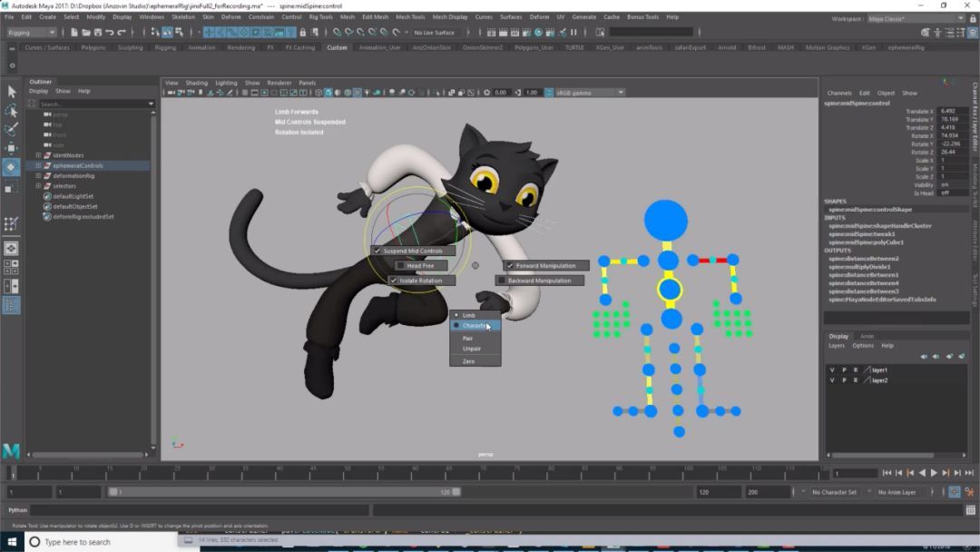Open the sRGB gamma dropdown
Screen dimensions: 980x552
coord(590,93)
